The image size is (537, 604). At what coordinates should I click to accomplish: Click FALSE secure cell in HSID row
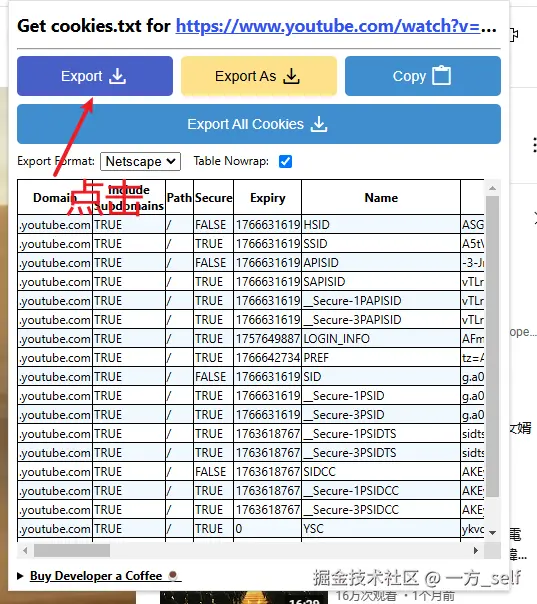[x=213, y=225]
